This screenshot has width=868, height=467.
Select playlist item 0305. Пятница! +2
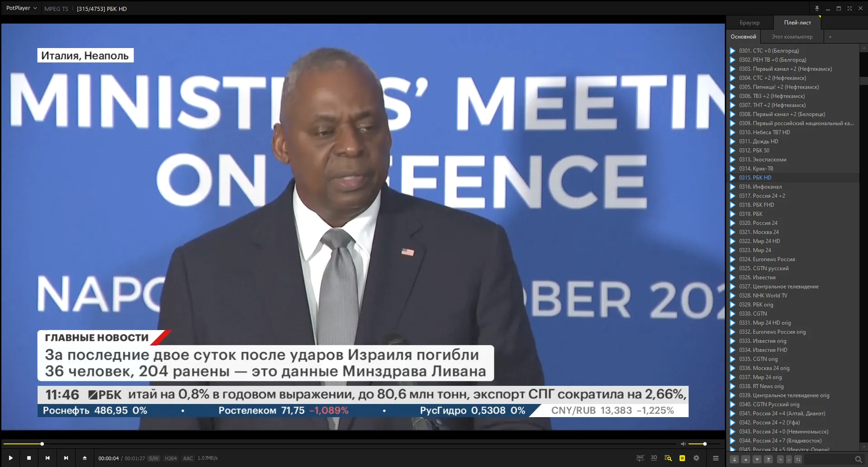(x=793, y=87)
